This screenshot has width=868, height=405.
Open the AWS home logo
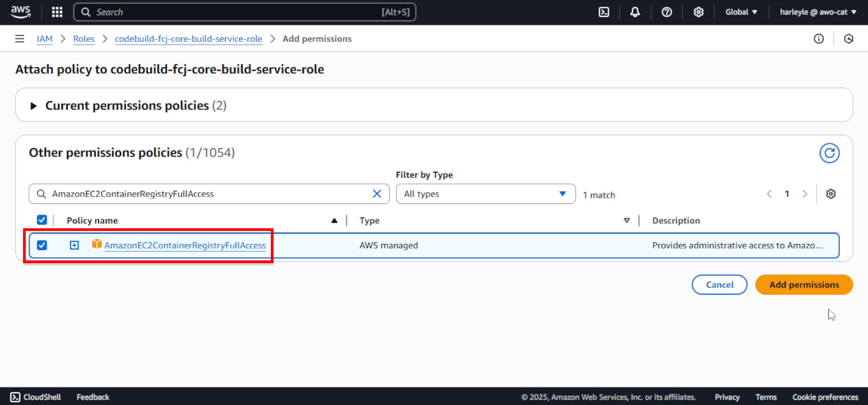click(x=21, y=12)
